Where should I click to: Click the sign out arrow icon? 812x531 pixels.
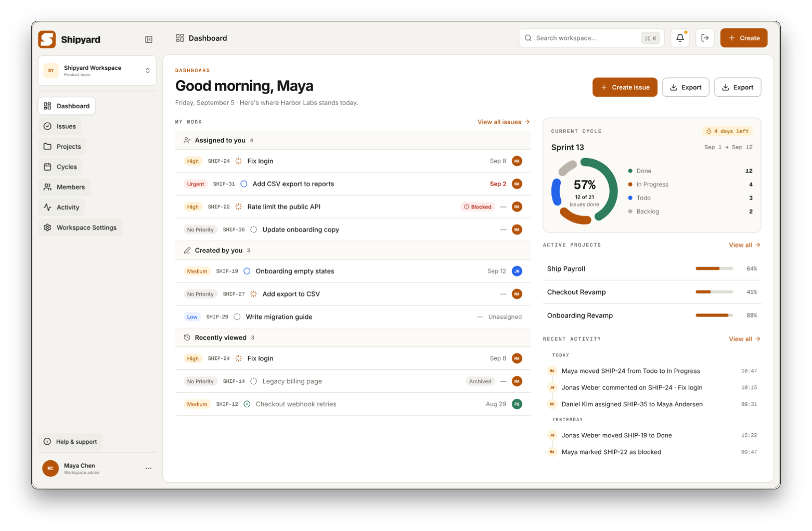pyautogui.click(x=705, y=38)
